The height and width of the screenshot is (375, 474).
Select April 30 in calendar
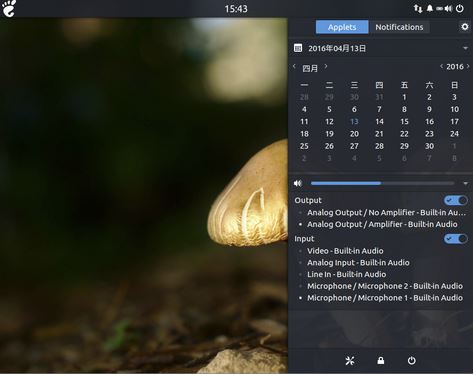[429, 146]
